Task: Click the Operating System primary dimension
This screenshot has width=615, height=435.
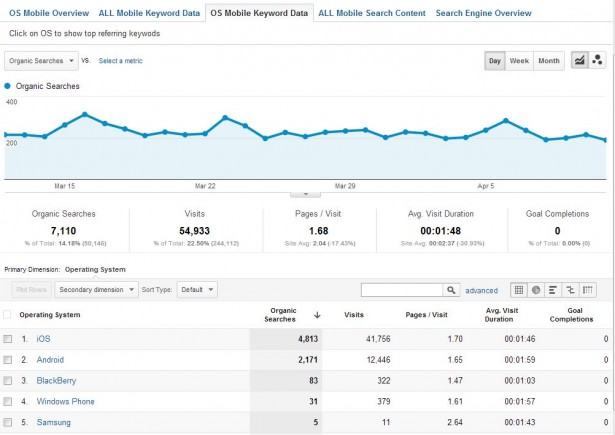Action: [95, 269]
